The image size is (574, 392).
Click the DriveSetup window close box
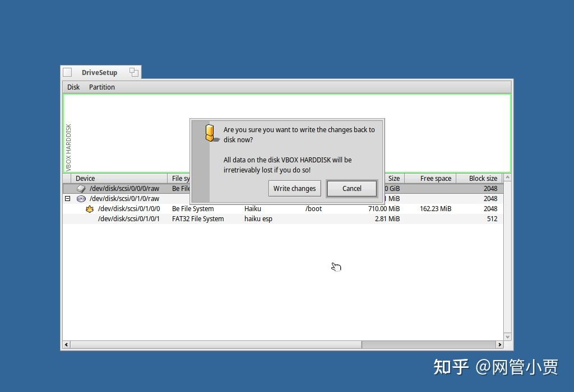[67, 72]
